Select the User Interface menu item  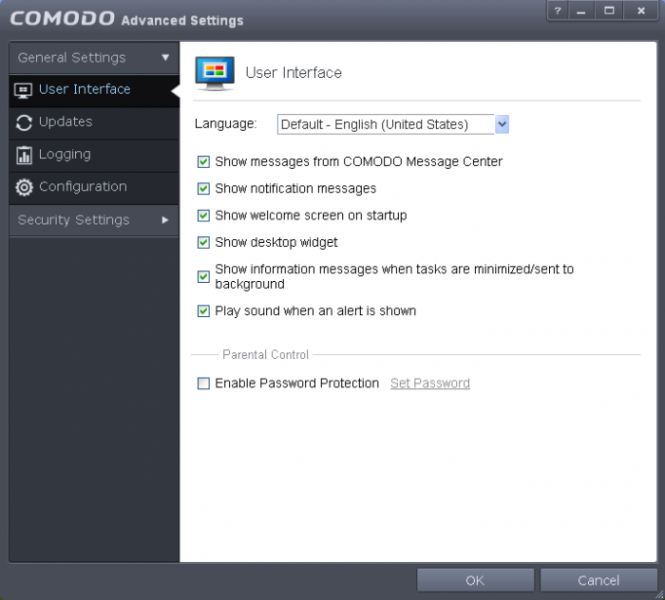pos(94,90)
